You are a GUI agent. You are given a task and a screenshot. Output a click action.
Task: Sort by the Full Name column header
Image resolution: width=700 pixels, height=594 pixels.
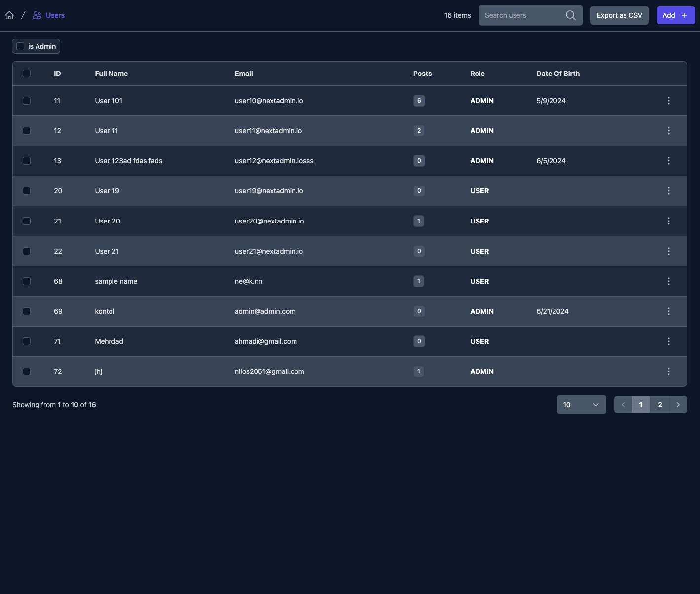[111, 74]
